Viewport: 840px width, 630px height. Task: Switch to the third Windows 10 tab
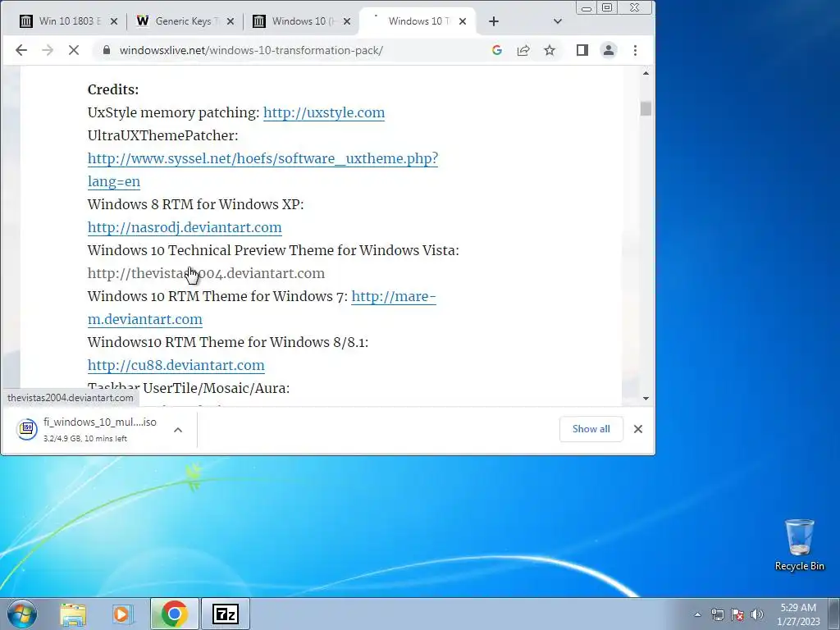click(301, 21)
